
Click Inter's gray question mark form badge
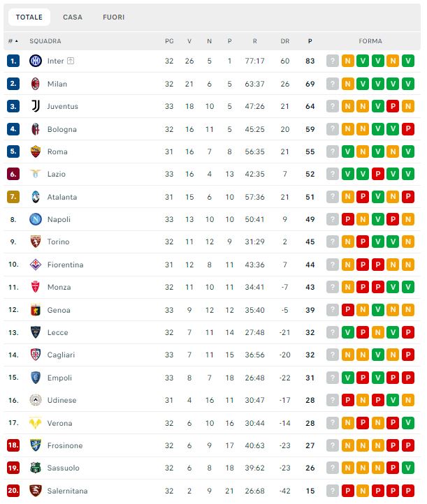(x=333, y=61)
